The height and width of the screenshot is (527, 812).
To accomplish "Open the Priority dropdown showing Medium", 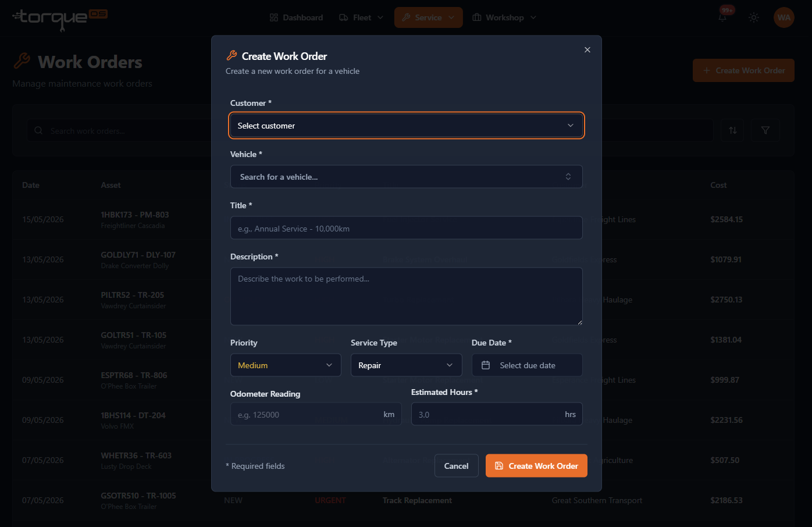I will pos(286,365).
